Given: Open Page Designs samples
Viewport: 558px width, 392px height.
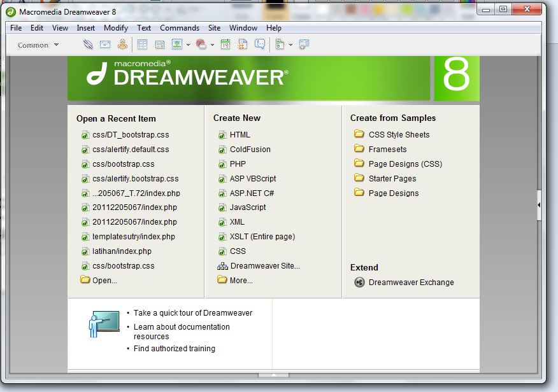Looking at the screenshot, I should point(394,193).
